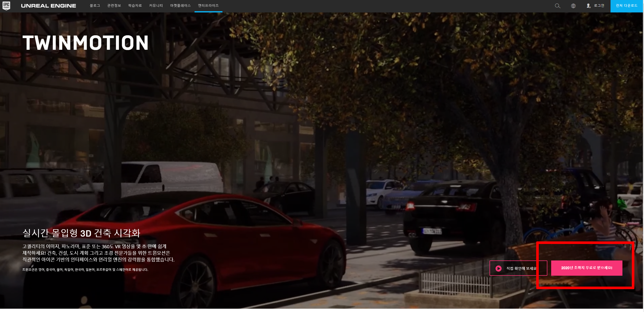Select the active 엔터프라이즈 tab
This screenshot has width=644, height=312.
pyautogui.click(x=208, y=6)
